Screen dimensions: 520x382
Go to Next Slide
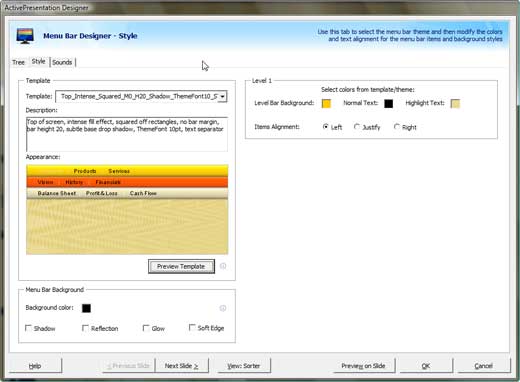tap(182, 366)
